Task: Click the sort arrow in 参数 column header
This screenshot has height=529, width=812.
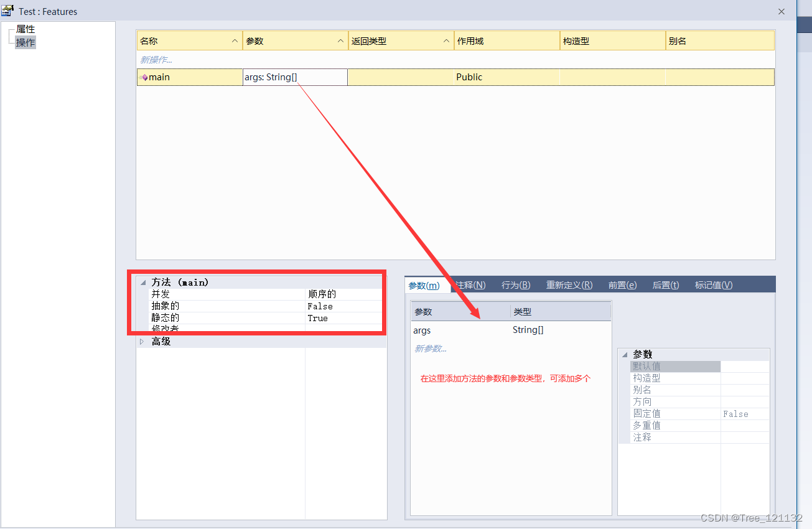Action: point(340,41)
